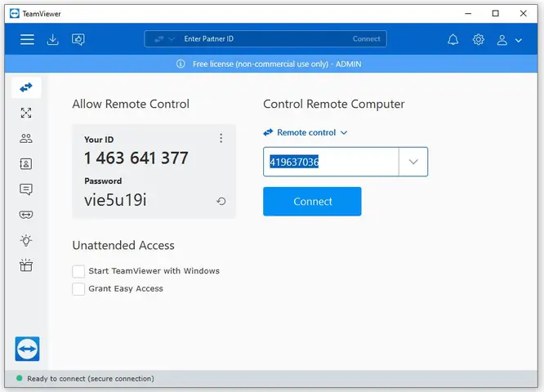Enable Start TeamViewer with Windows checkbox
Image resolution: width=544 pixels, height=392 pixels.
tap(78, 271)
